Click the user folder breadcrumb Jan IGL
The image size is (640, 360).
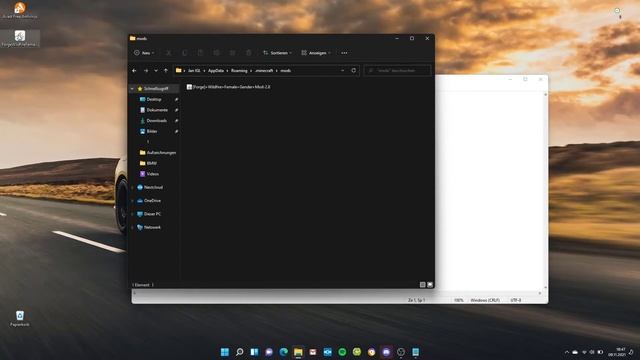[x=194, y=71]
